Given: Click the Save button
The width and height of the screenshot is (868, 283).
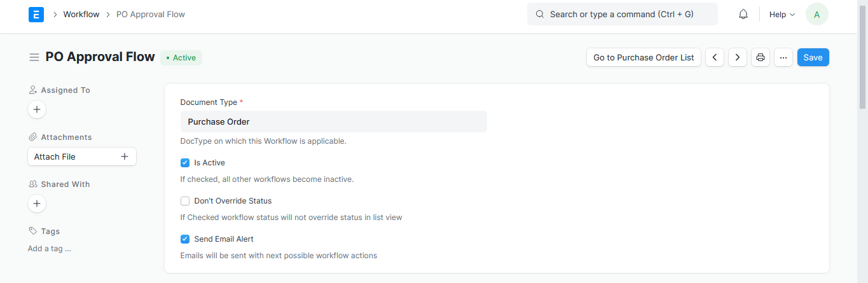Looking at the screenshot, I should pyautogui.click(x=813, y=57).
